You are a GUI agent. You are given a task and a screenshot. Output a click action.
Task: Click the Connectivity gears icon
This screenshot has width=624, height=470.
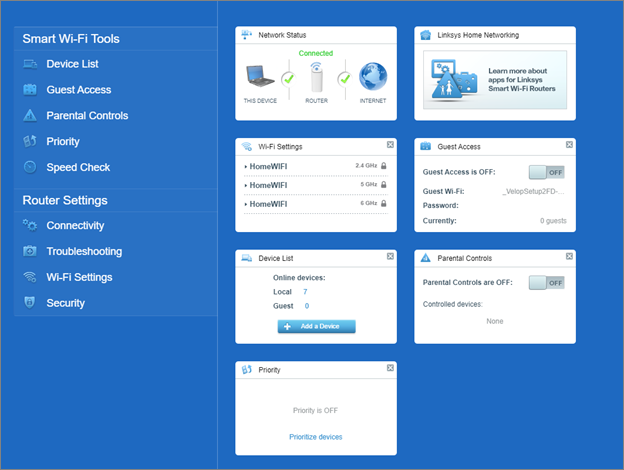(x=30, y=226)
